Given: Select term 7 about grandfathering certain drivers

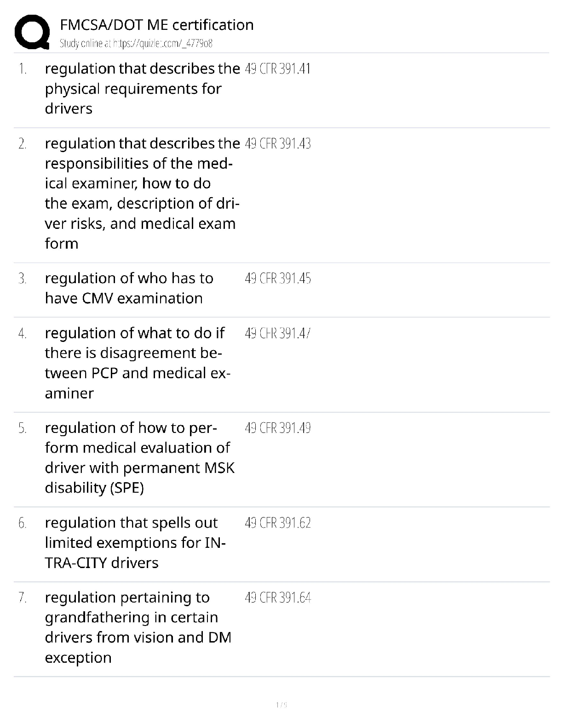Looking at the screenshot, I should coord(138,627).
